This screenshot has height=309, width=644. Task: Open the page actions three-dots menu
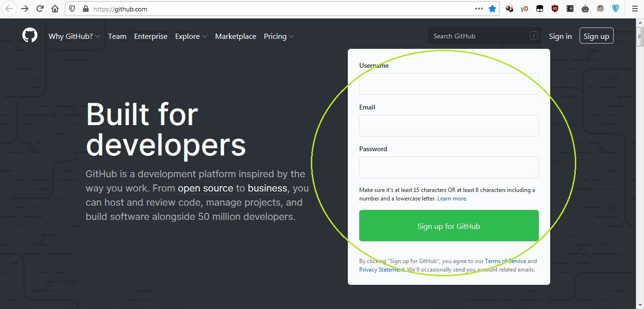[x=479, y=9]
